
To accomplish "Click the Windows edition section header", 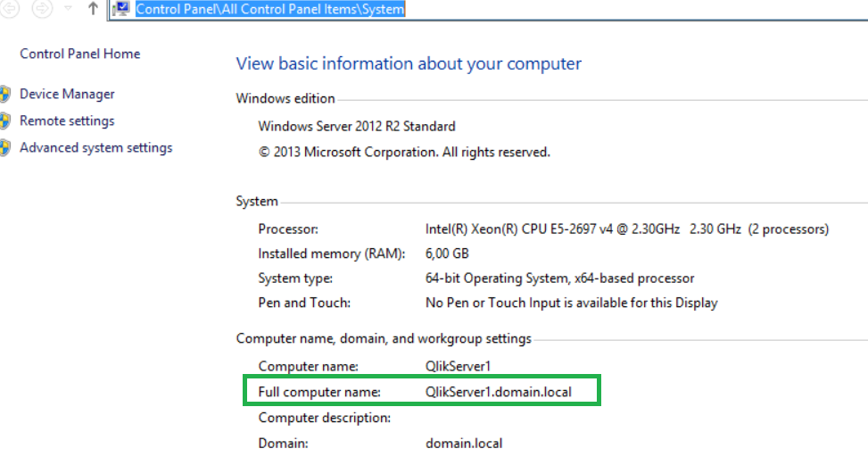I will click(285, 98).
